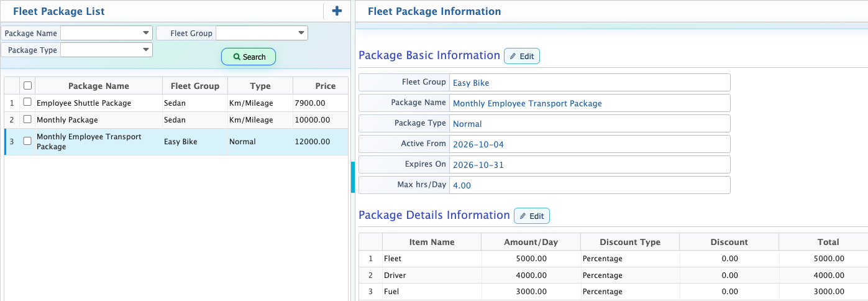Sort list by Type column header
The height and width of the screenshot is (301, 868).
pyautogui.click(x=260, y=86)
